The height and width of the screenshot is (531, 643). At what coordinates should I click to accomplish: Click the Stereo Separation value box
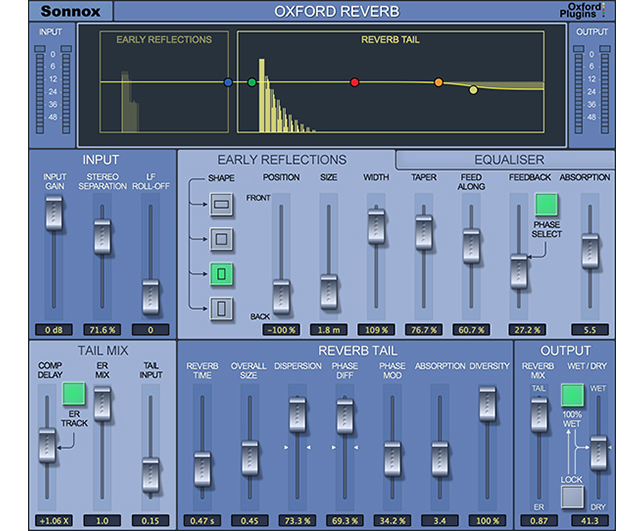point(101,329)
